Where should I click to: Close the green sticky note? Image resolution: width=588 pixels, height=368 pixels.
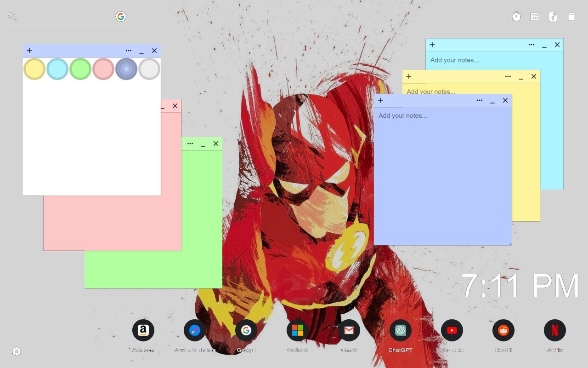[216, 144]
